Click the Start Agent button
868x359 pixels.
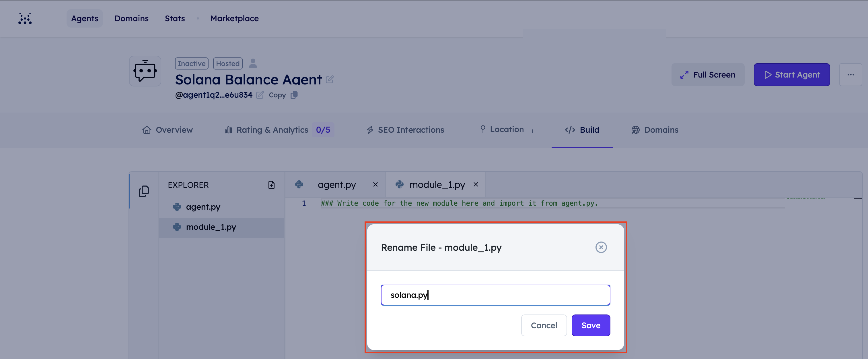tap(791, 75)
